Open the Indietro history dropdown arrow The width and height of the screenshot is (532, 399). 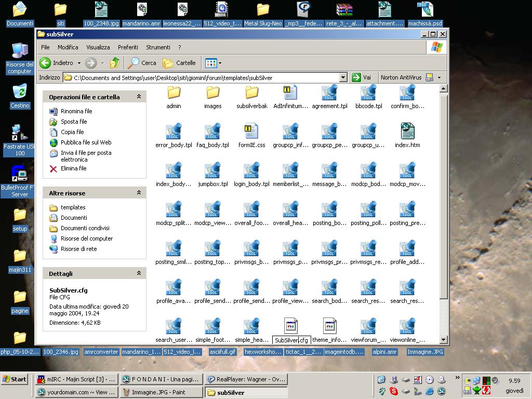click(x=79, y=63)
